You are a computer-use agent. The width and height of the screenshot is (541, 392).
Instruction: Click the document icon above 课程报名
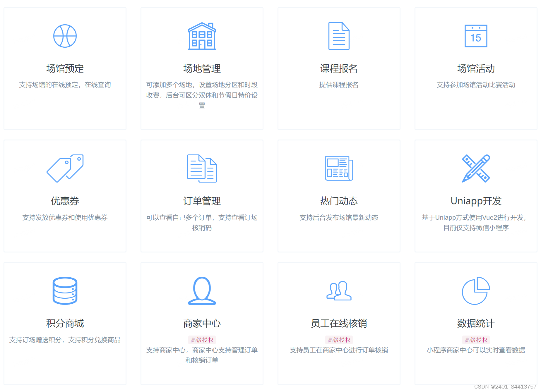click(x=339, y=36)
